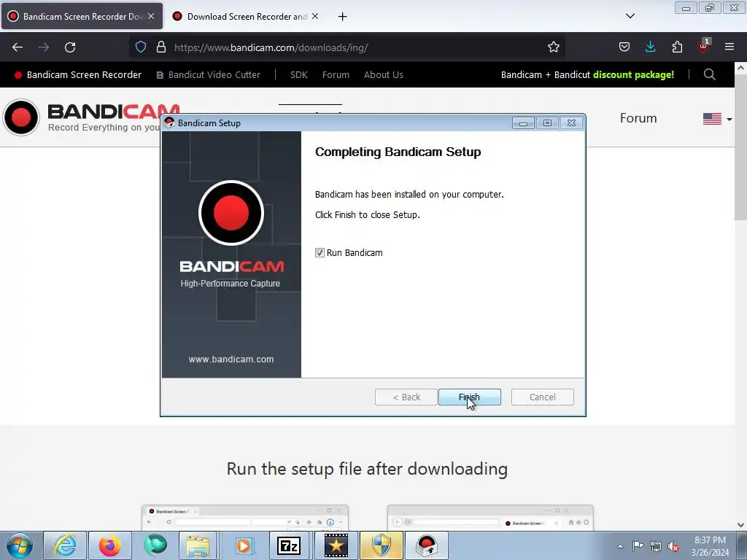Expand the list all tabs chevron

630,16
